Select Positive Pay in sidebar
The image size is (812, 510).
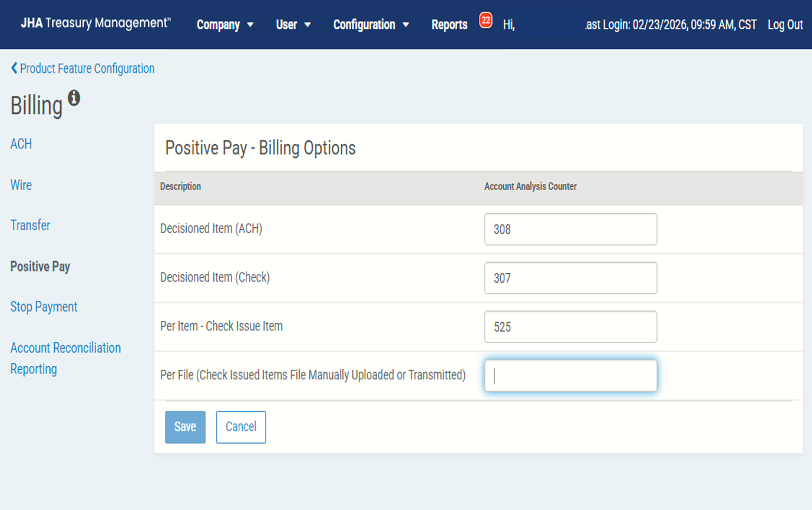(40, 267)
